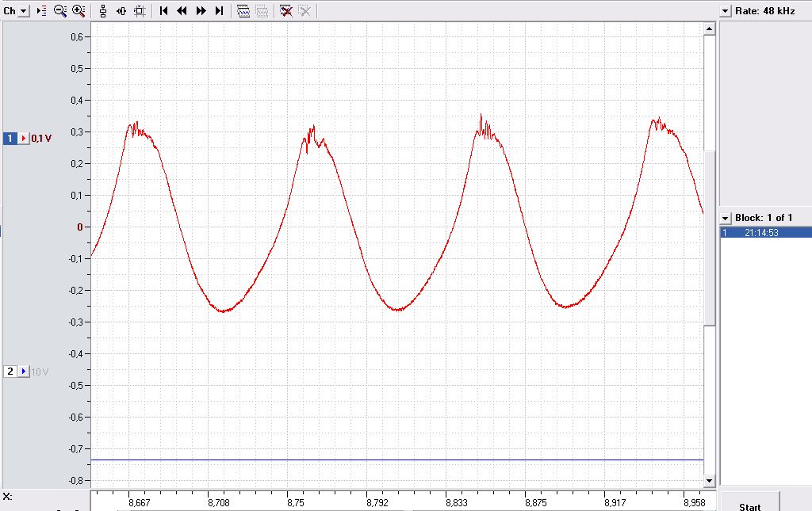The height and width of the screenshot is (511, 812).
Task: Open channel 1 red arrow menu
Action: tap(24, 139)
